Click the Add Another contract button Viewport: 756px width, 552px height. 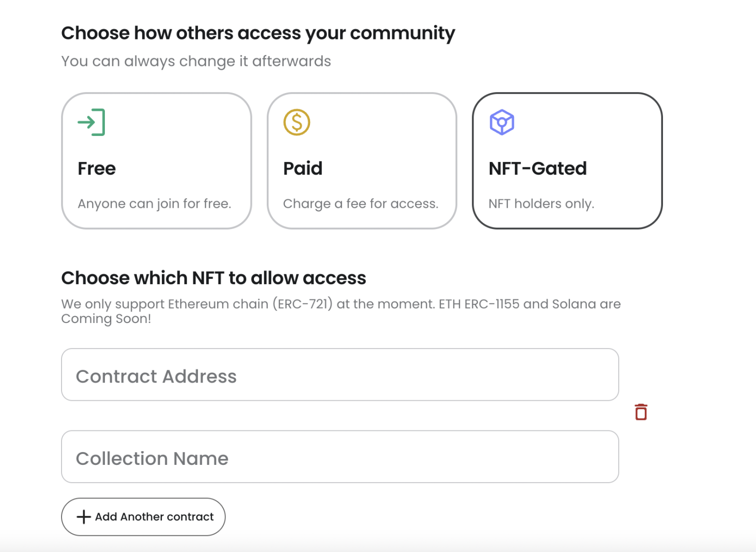pyautogui.click(x=143, y=517)
